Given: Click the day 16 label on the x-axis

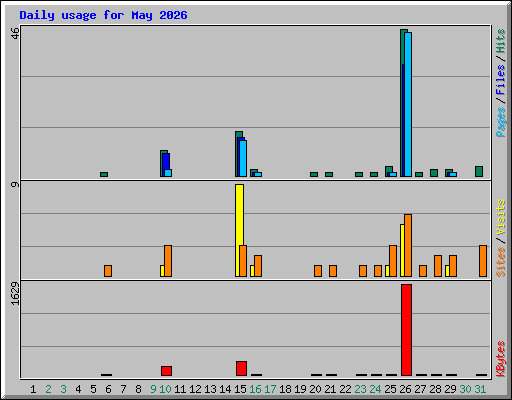Looking at the screenshot, I should (x=255, y=389).
